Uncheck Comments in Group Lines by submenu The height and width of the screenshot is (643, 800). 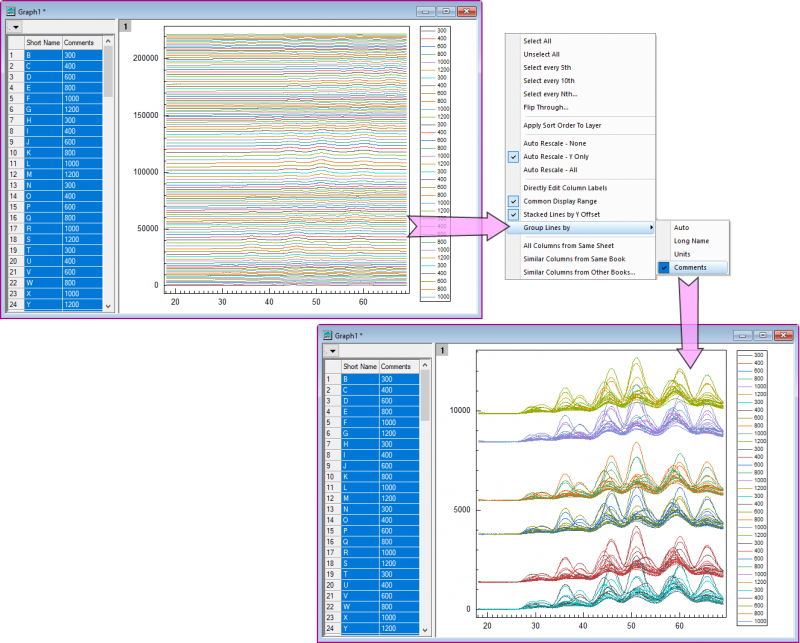[686, 268]
